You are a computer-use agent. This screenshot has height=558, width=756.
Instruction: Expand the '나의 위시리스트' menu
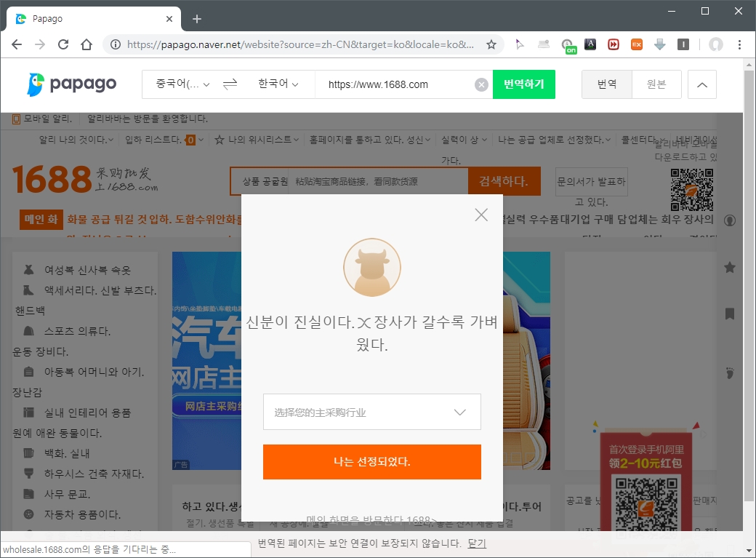coord(257,140)
